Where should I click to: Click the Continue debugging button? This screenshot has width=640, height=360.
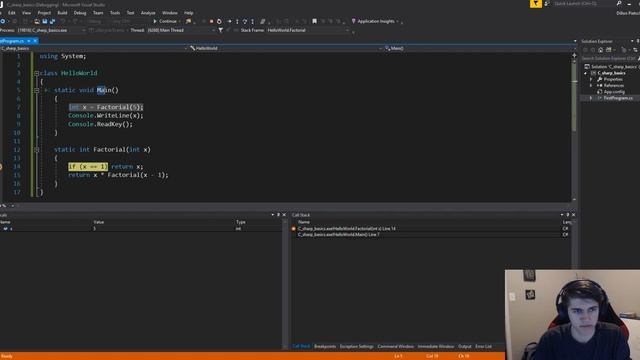pyautogui.click(x=165, y=21)
